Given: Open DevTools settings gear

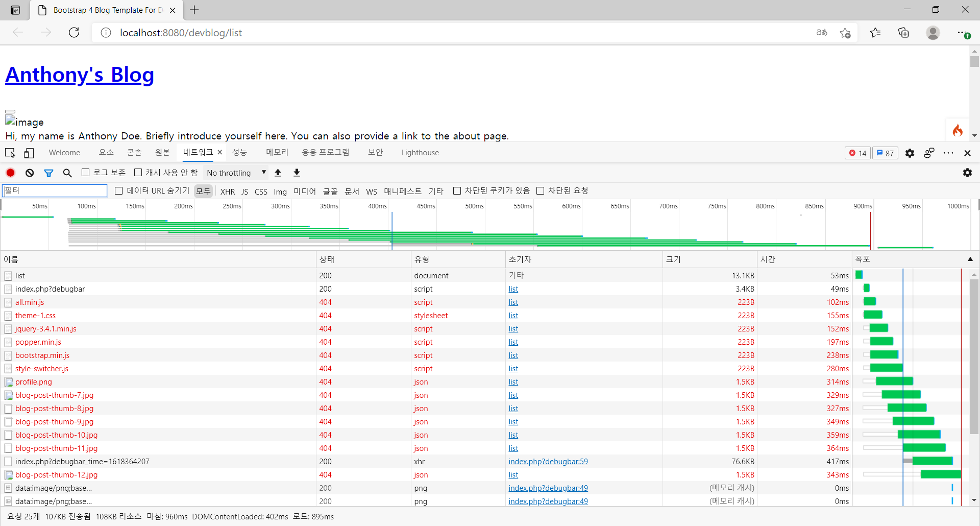Looking at the screenshot, I should tap(910, 153).
